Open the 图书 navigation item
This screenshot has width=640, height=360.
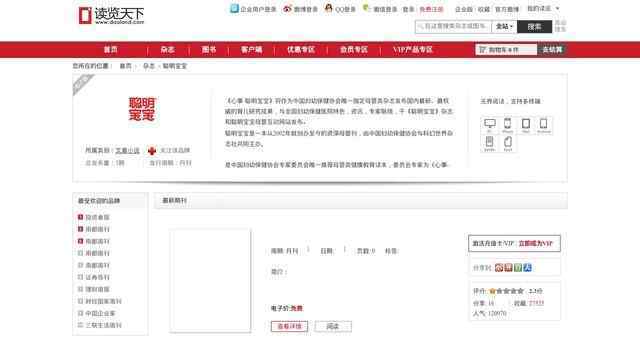coord(209,49)
